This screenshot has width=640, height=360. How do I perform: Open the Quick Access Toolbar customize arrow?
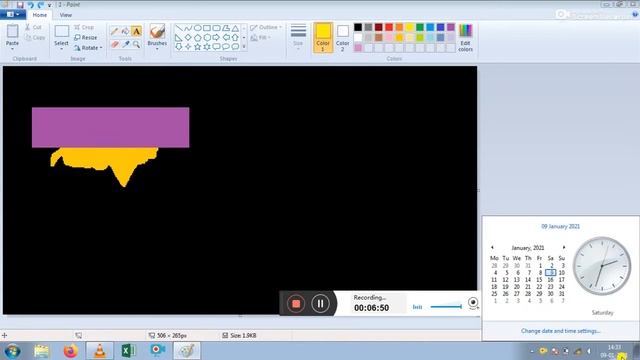click(x=50, y=5)
